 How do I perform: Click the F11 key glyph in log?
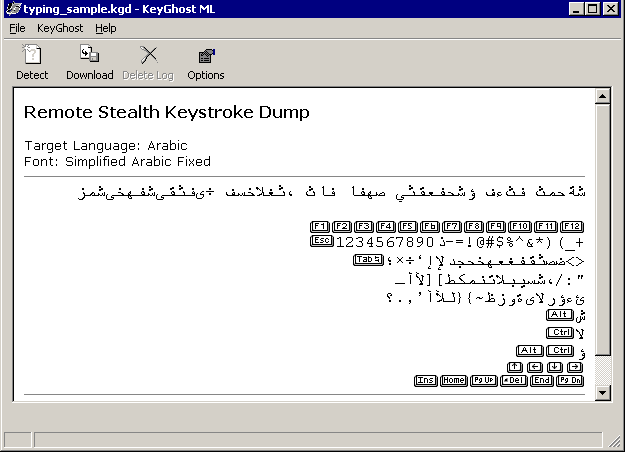(546, 227)
